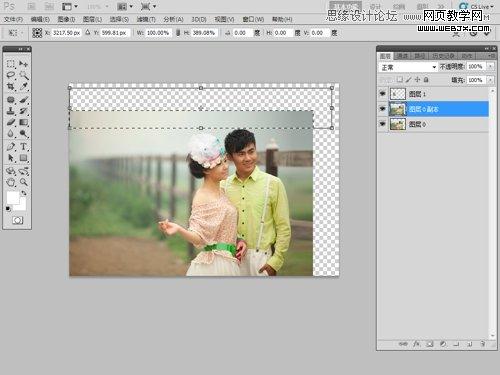This screenshot has width=500, height=375.
Task: Launch Mini Bridge from application bar
Action: click(x=49, y=6)
